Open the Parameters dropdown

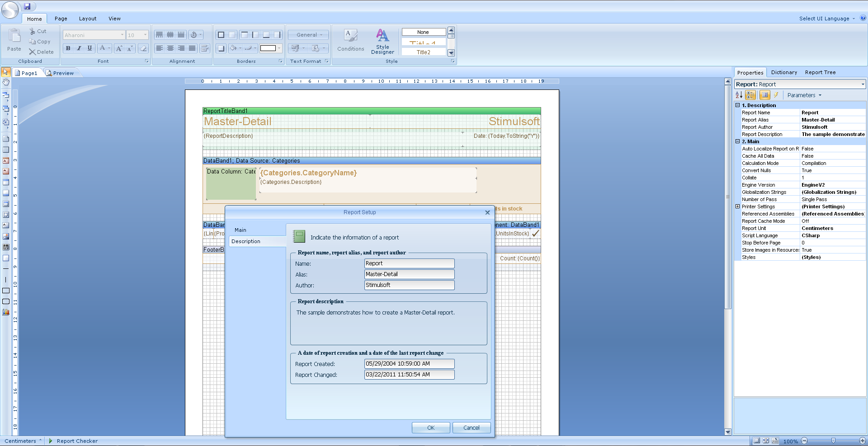(804, 95)
